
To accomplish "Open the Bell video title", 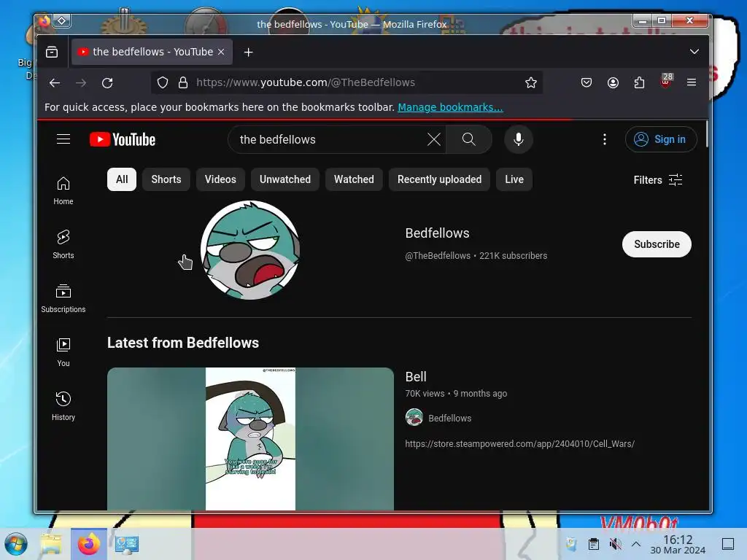I will (415, 377).
